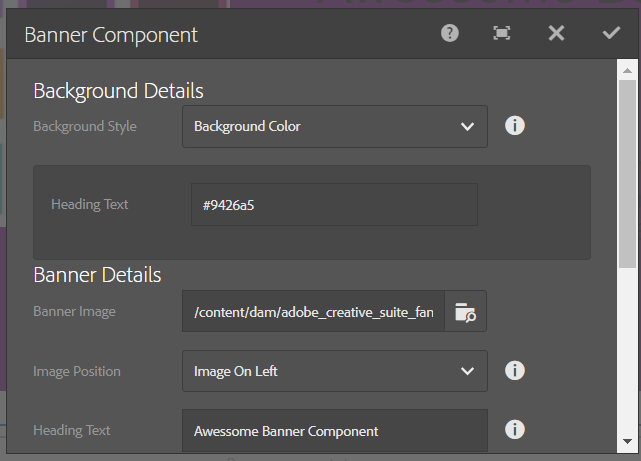
Task: Cancel the dialog with the X icon
Action: click(x=556, y=33)
